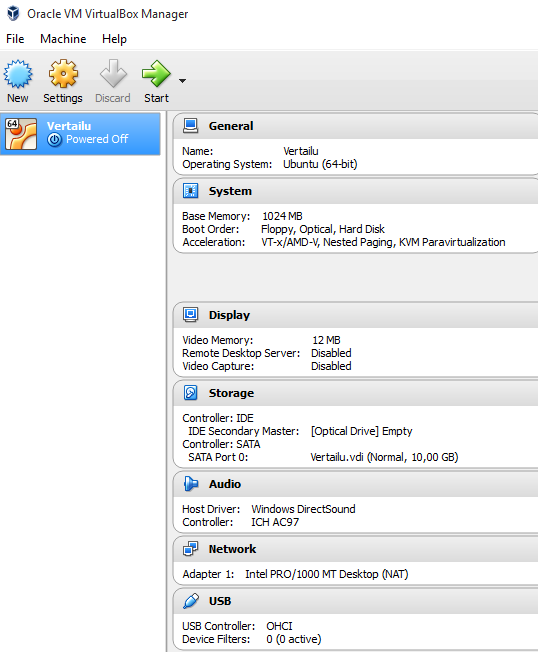Screen dimensions: 538x652
Task: Click the Discard arrow icon
Action: point(113,74)
